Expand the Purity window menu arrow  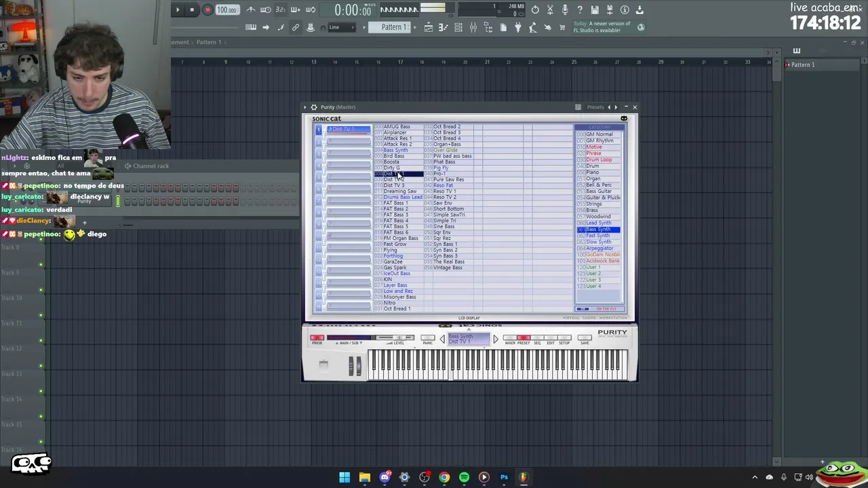[305, 107]
